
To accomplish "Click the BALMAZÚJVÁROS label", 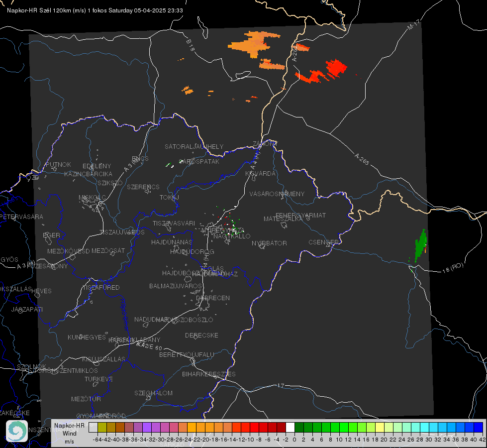I will click(176, 286).
